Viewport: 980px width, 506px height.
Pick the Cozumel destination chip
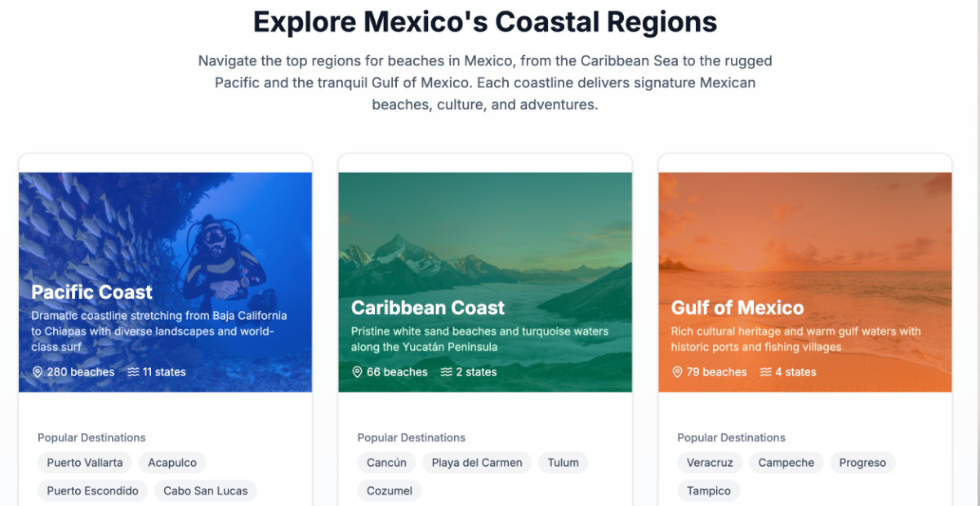(390, 490)
